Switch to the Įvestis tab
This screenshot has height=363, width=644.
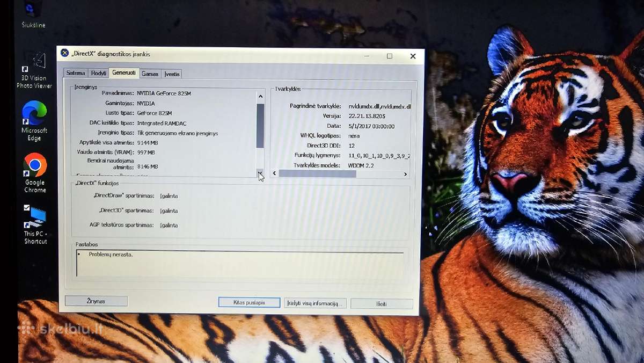(x=172, y=74)
